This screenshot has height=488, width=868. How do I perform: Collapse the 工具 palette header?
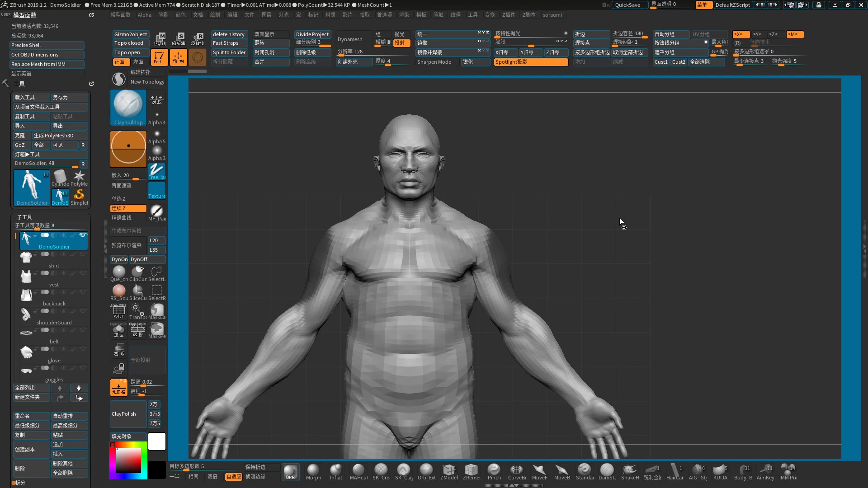point(19,84)
